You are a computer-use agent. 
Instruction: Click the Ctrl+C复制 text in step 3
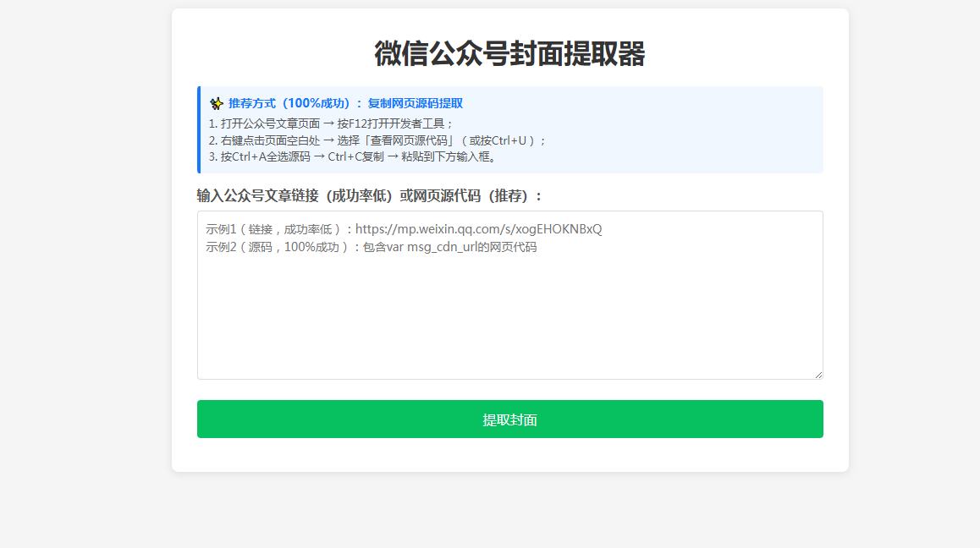(x=355, y=157)
